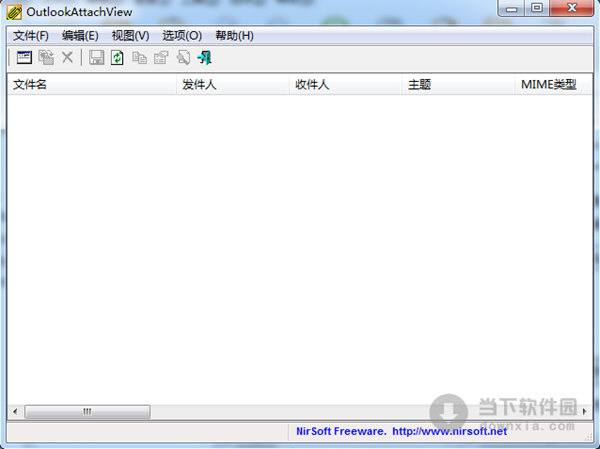Sort by 主题 column header
The image size is (600, 449).
tap(458, 84)
